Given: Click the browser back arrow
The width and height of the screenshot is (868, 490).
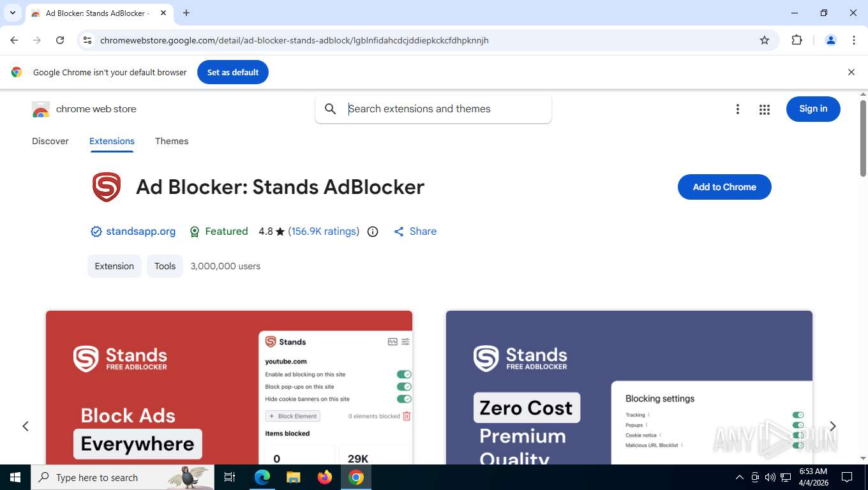Looking at the screenshot, I should pos(14,40).
